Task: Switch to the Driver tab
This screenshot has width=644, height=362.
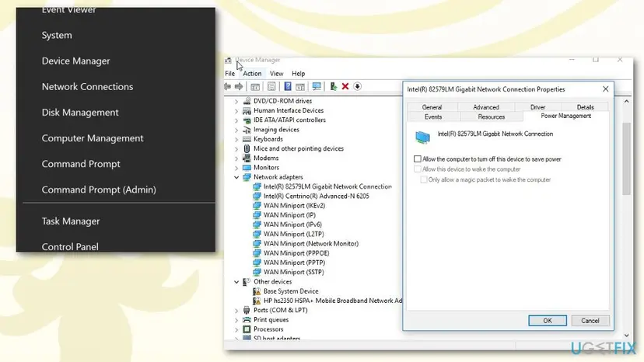Action: (537, 106)
